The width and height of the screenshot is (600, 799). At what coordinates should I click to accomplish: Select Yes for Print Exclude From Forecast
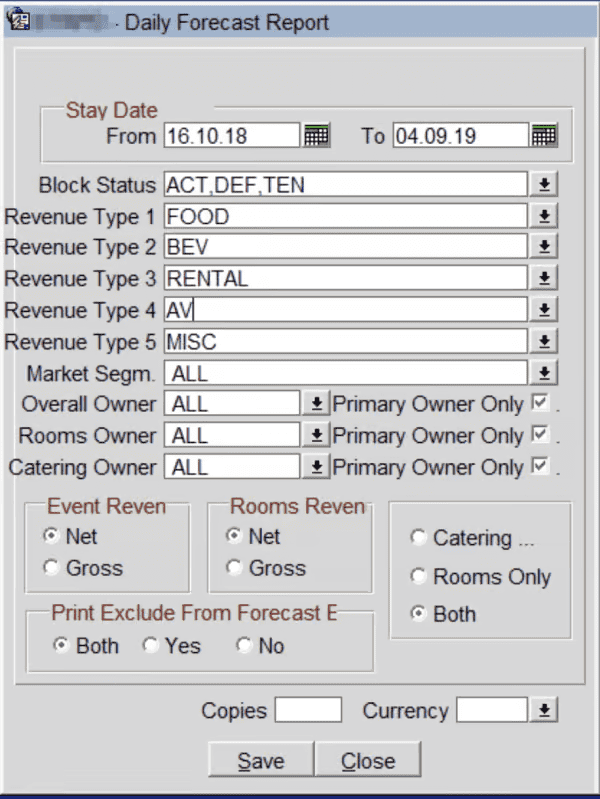(x=151, y=646)
